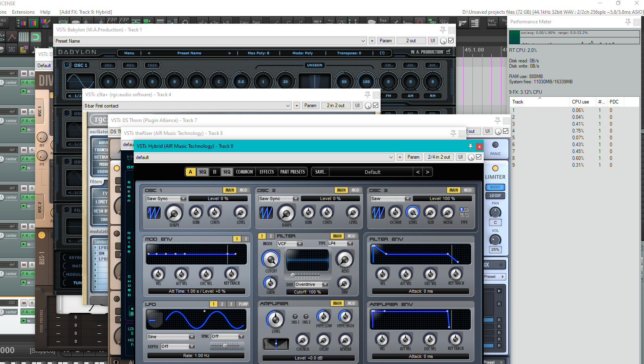This screenshot has height=364, width=644.
Task: Go to the next Hybrid part preset
Action: [428, 172]
